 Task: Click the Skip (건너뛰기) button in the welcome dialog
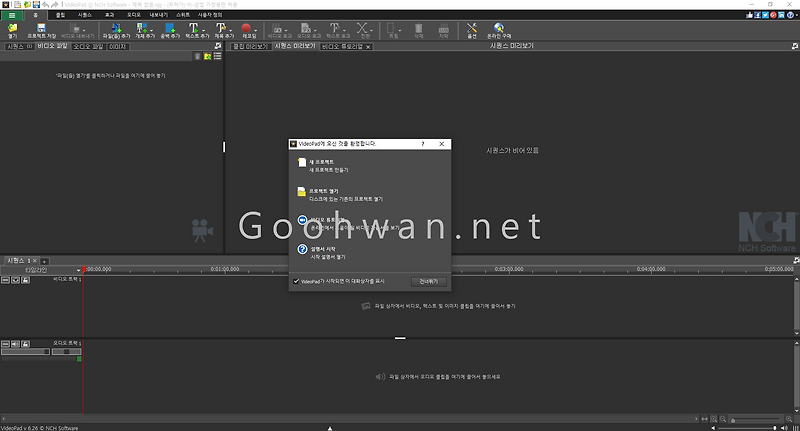[429, 282]
